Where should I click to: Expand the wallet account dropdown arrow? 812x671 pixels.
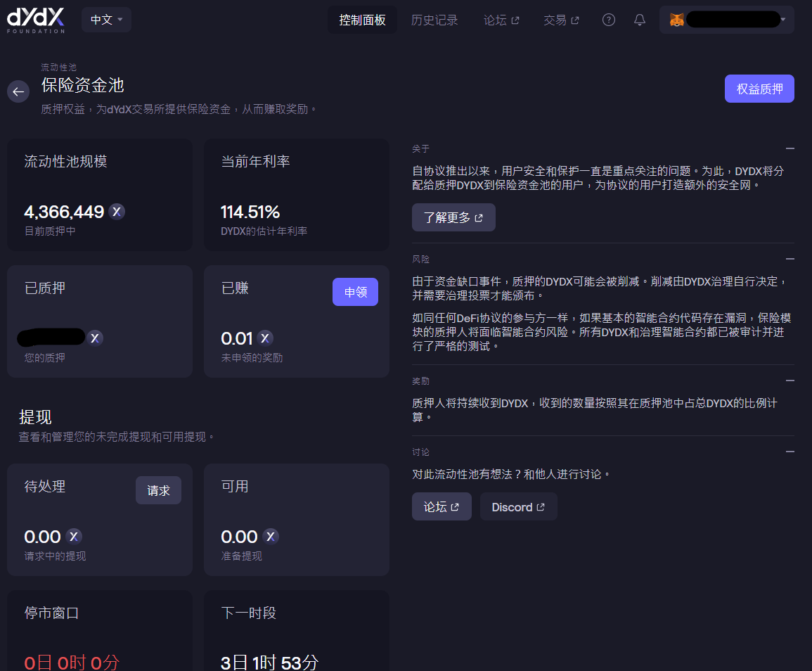pos(783,20)
